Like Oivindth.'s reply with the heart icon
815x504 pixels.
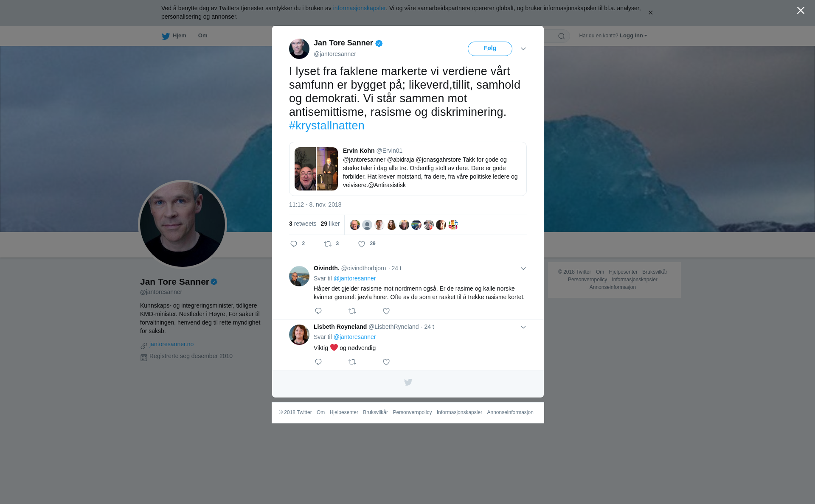click(386, 311)
